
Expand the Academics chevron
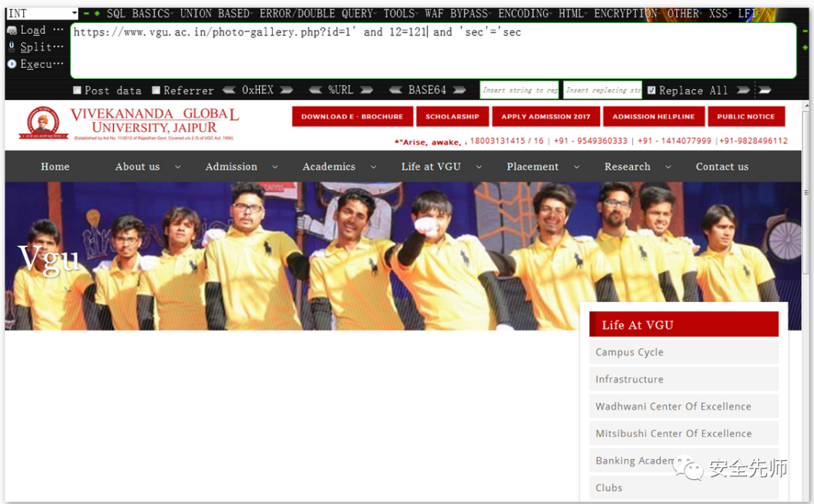(x=373, y=167)
